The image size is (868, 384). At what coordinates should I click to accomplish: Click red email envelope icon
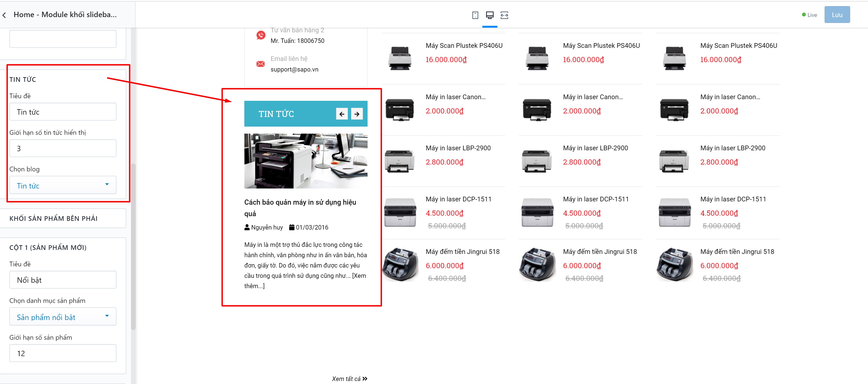coord(261,64)
